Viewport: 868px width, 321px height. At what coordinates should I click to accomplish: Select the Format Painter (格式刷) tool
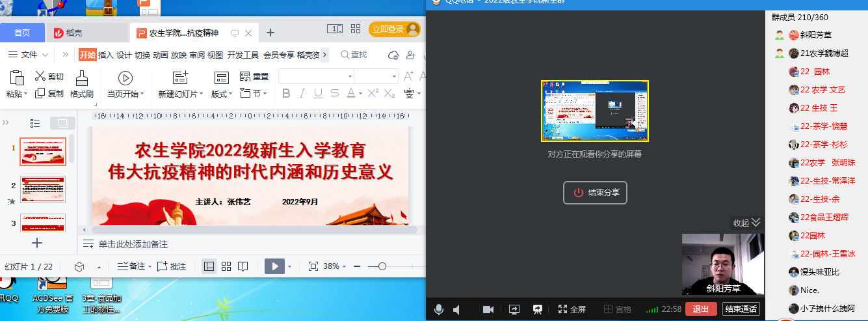(81, 85)
